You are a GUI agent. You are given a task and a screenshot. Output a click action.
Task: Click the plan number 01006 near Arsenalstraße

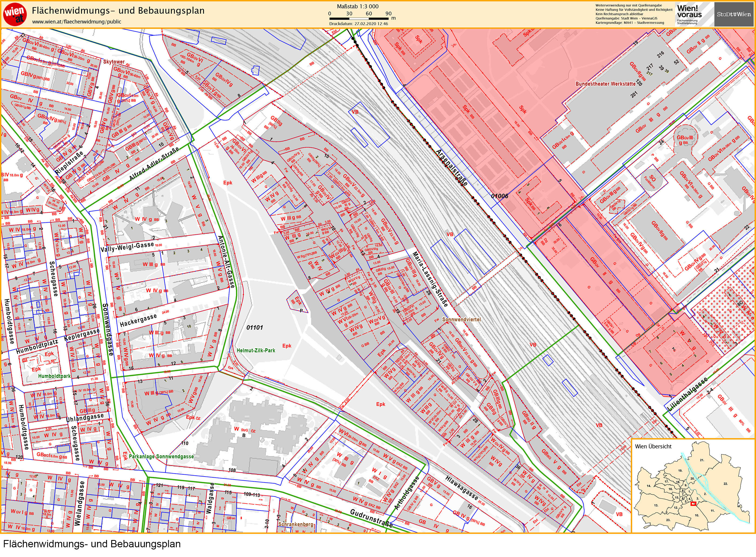click(500, 196)
